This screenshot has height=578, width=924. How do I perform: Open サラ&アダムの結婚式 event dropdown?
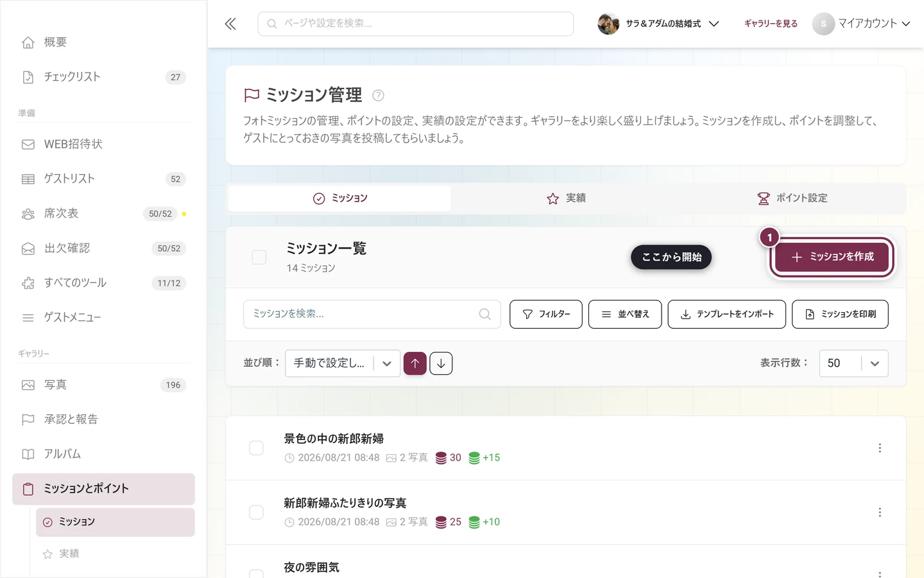[x=659, y=24]
